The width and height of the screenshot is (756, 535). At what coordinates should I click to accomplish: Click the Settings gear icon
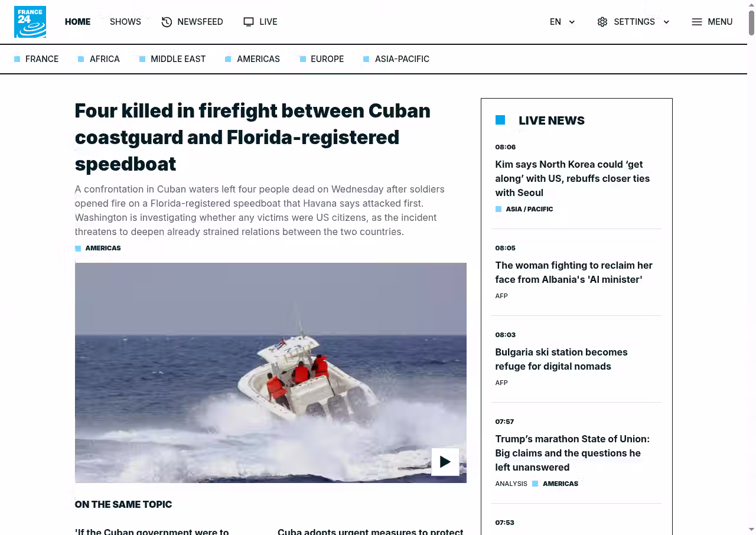[602, 22]
